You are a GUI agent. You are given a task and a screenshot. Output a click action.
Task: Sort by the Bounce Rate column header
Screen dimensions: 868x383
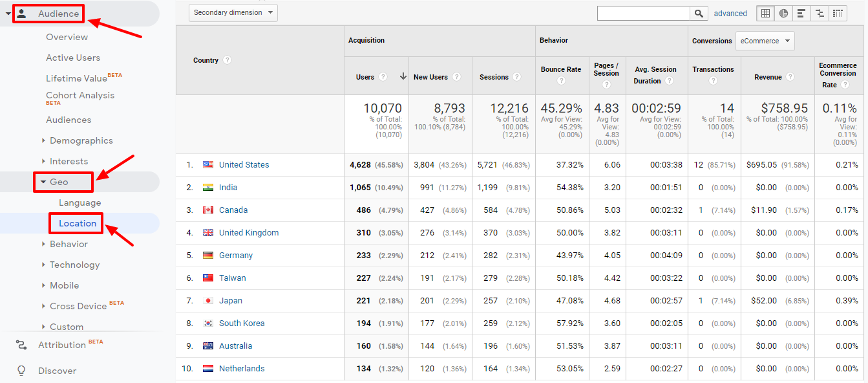click(561, 69)
